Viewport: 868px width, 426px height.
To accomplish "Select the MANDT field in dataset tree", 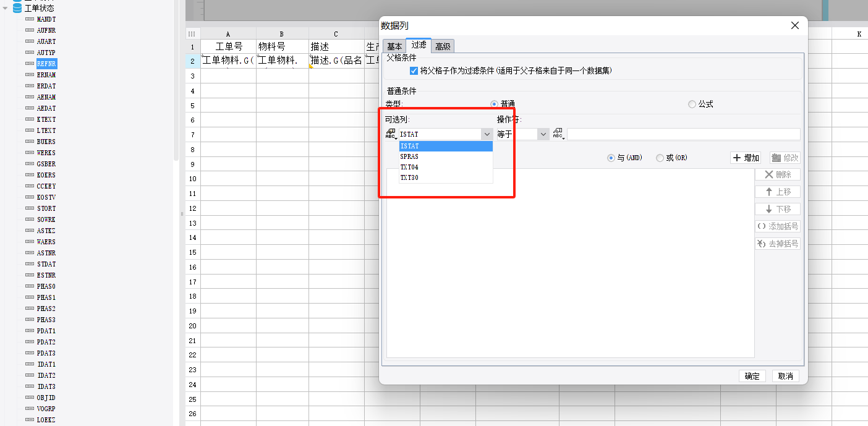I will [x=46, y=19].
